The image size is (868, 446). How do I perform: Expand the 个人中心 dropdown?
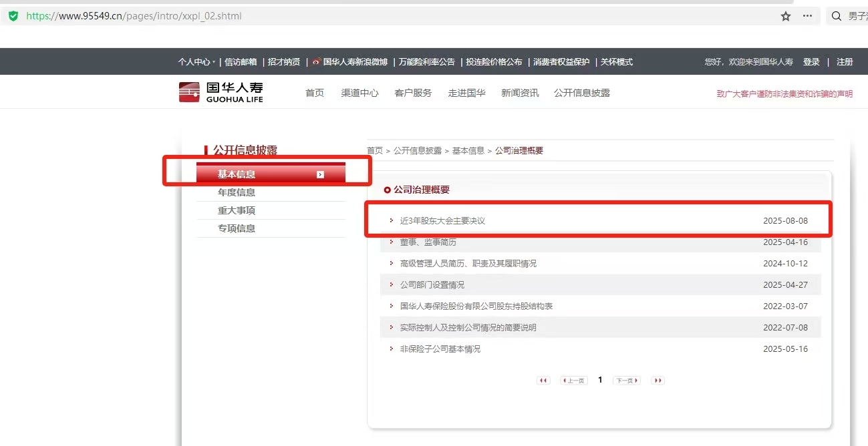point(196,61)
